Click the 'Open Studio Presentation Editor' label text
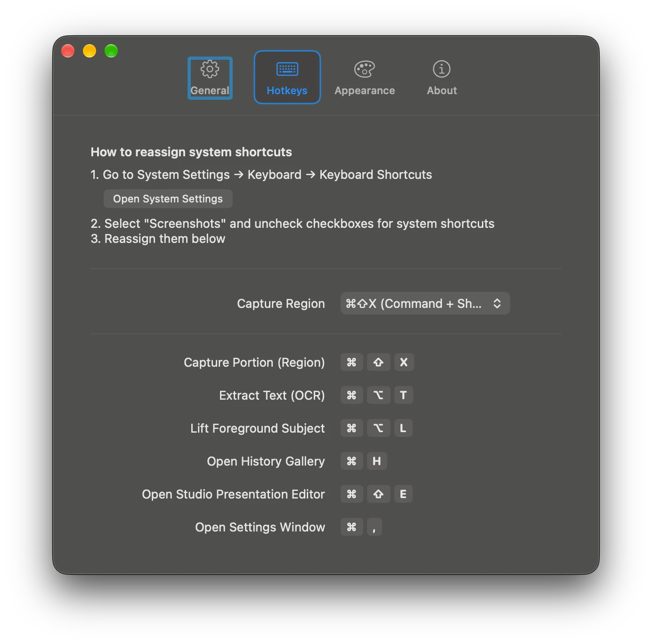Screen dimensions: 652x644 pyautogui.click(x=233, y=494)
